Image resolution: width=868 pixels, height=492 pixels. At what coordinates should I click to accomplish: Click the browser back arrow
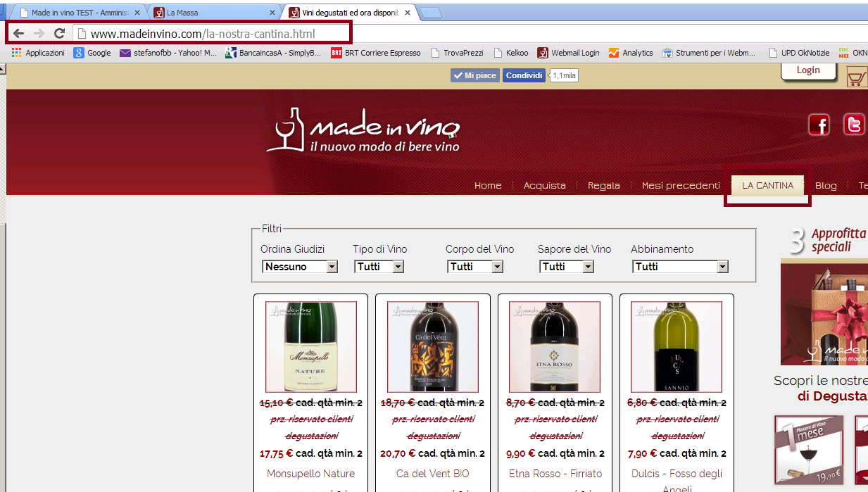point(19,34)
